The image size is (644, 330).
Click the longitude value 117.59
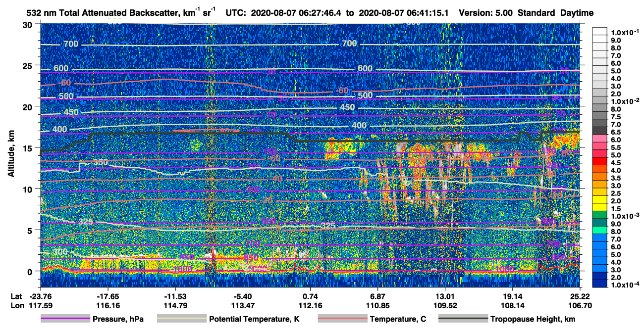[x=41, y=305]
